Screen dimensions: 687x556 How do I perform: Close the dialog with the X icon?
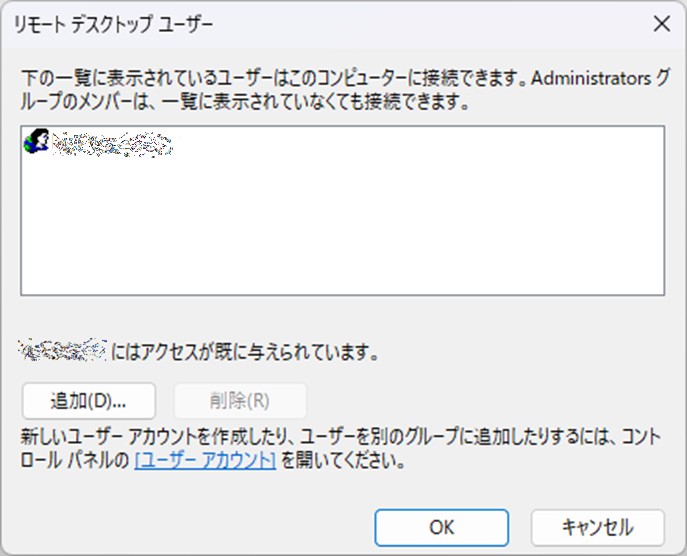click(662, 24)
